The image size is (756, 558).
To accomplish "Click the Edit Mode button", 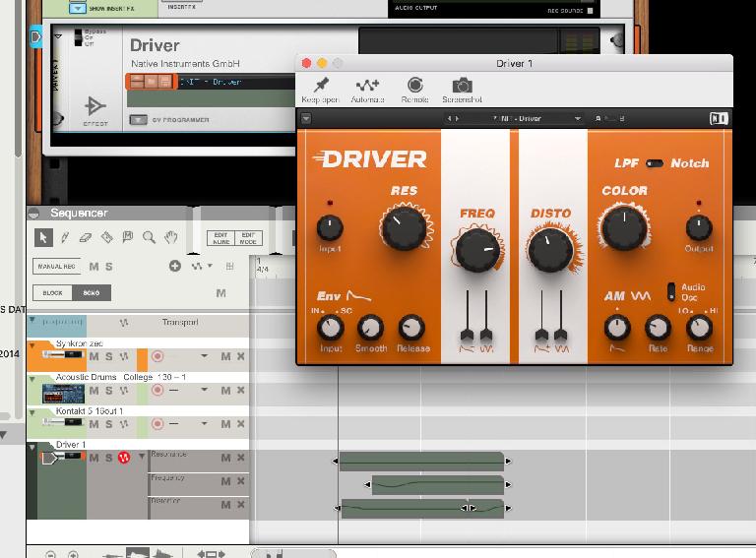I will coord(248,238).
